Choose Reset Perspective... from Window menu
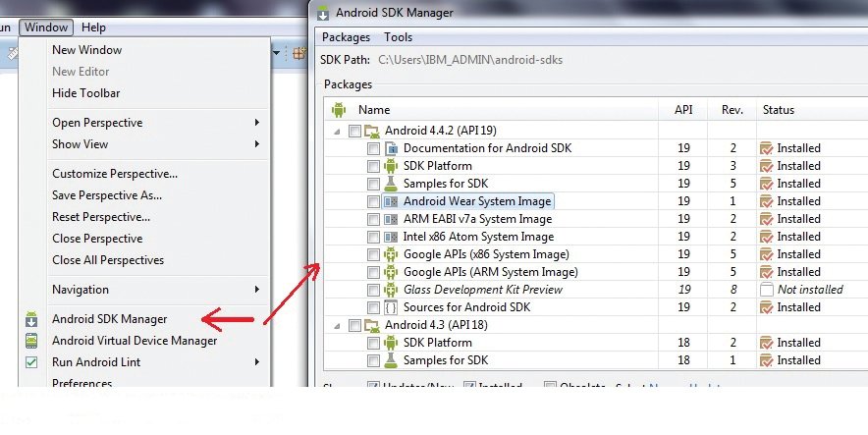This screenshot has height=435, width=868. (x=100, y=217)
